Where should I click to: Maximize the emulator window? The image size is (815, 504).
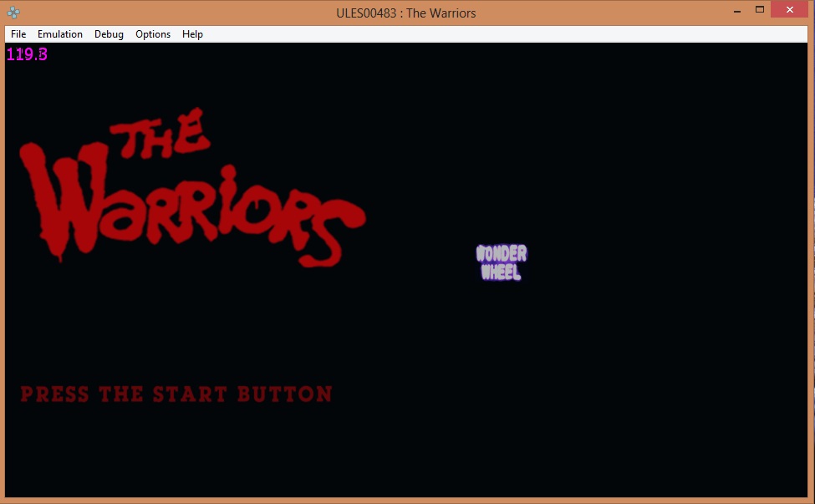click(x=760, y=10)
